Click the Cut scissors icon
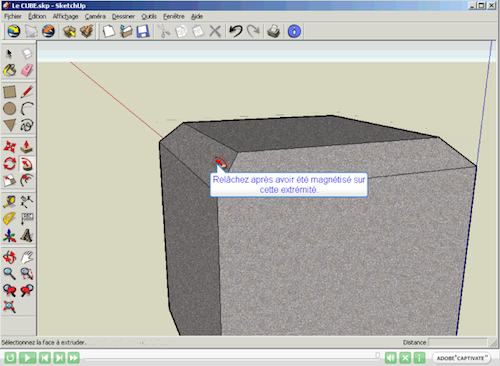The image size is (500, 366). (164, 31)
